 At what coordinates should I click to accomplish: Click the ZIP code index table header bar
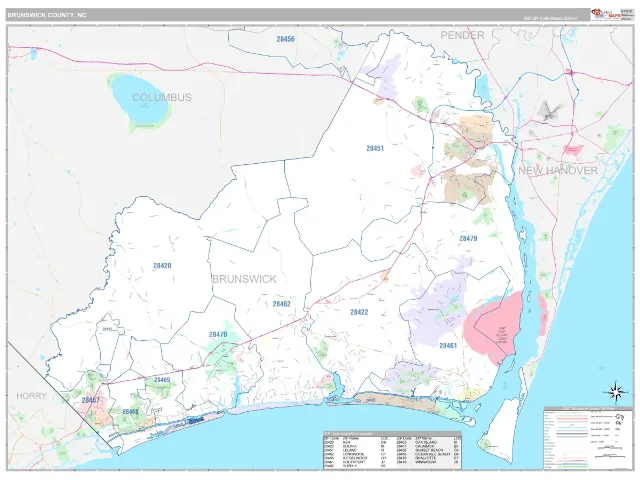click(392, 433)
